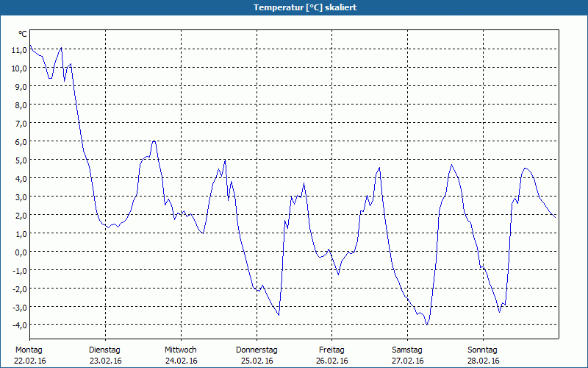
Task: Click the 2,0 y-axis value
Action: point(21,215)
